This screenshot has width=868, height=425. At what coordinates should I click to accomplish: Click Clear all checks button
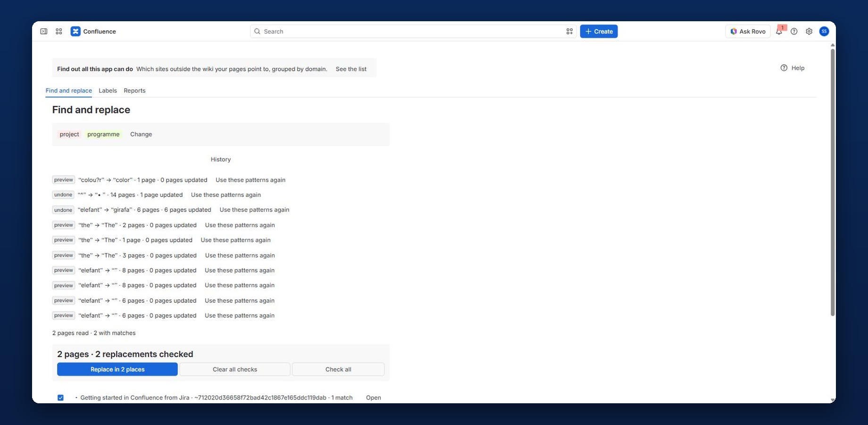click(235, 369)
